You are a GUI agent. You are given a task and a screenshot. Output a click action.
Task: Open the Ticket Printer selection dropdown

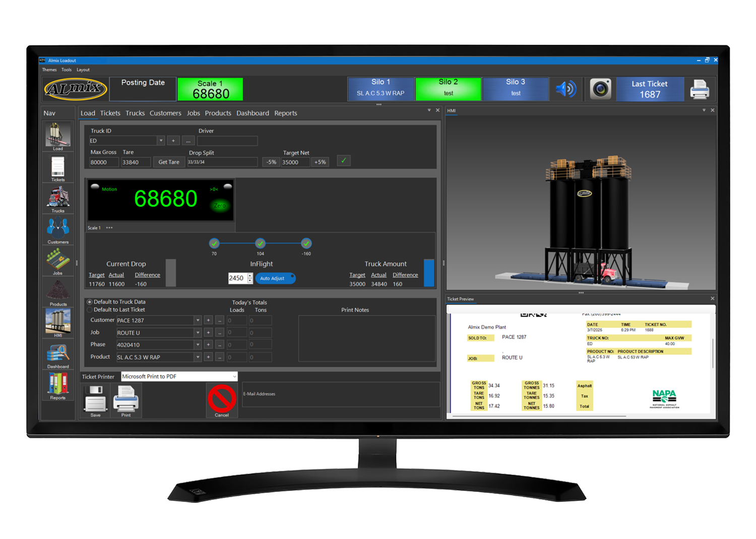pyautogui.click(x=233, y=376)
